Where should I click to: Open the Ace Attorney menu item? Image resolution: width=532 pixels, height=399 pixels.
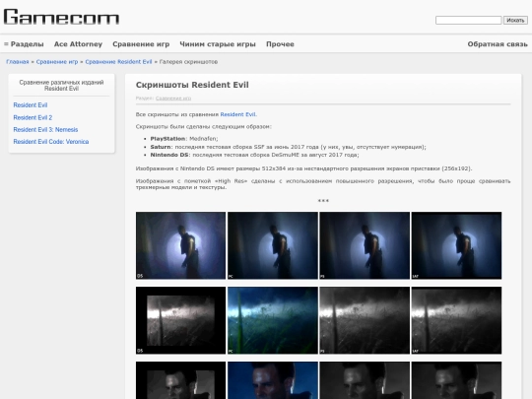tap(78, 44)
